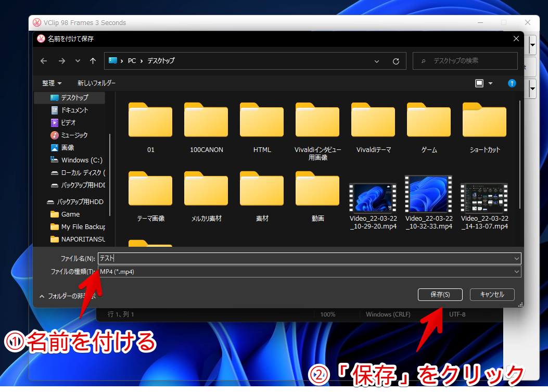Go back with the left arrow
Screen dimensions: 548x392
pos(44,61)
